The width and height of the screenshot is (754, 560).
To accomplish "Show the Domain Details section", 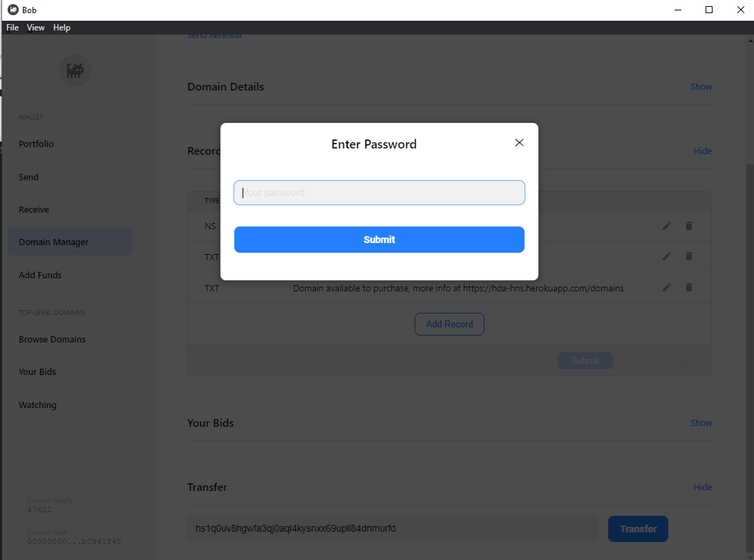I will click(701, 87).
